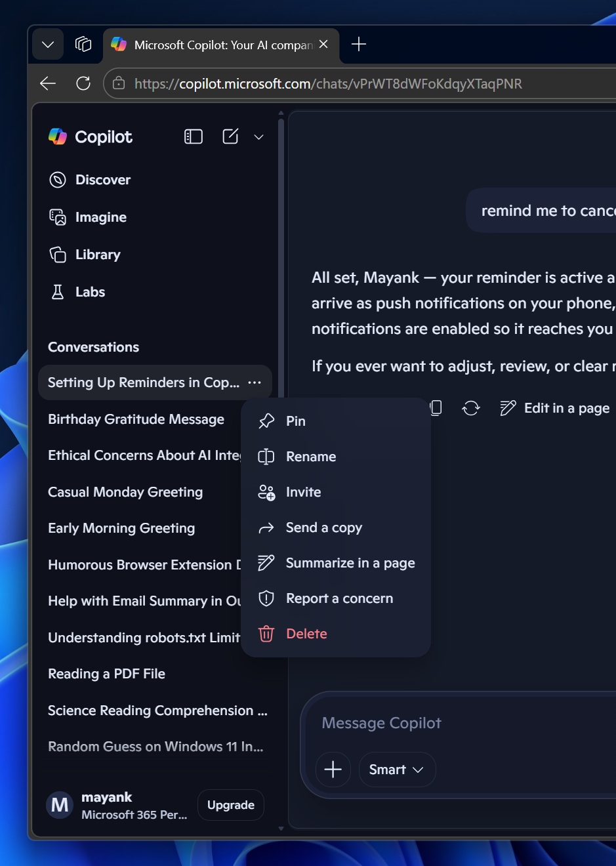The image size is (616, 866).
Task: Collapse the sidebar using the panel icon
Action: coord(193,136)
